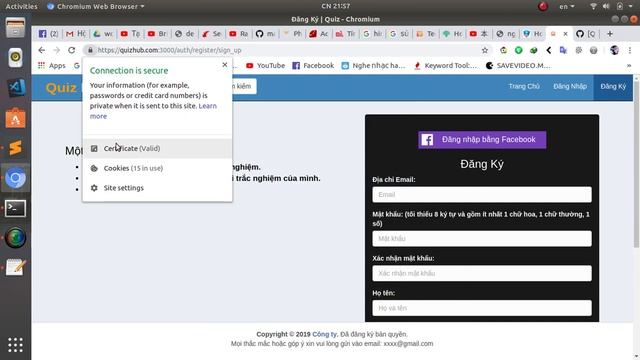This screenshot has width=640, height=360.
Task: Open the Chromium three-dot menu
Action: pyautogui.click(x=630, y=50)
